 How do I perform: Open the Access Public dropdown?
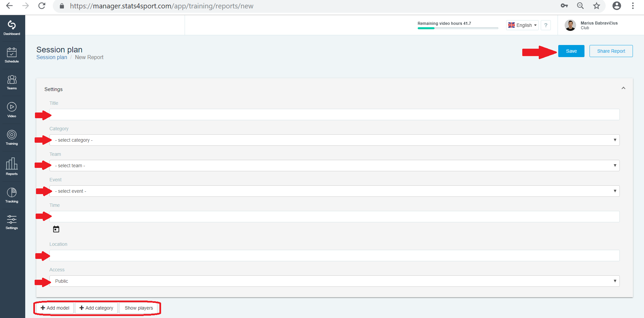[x=334, y=281]
